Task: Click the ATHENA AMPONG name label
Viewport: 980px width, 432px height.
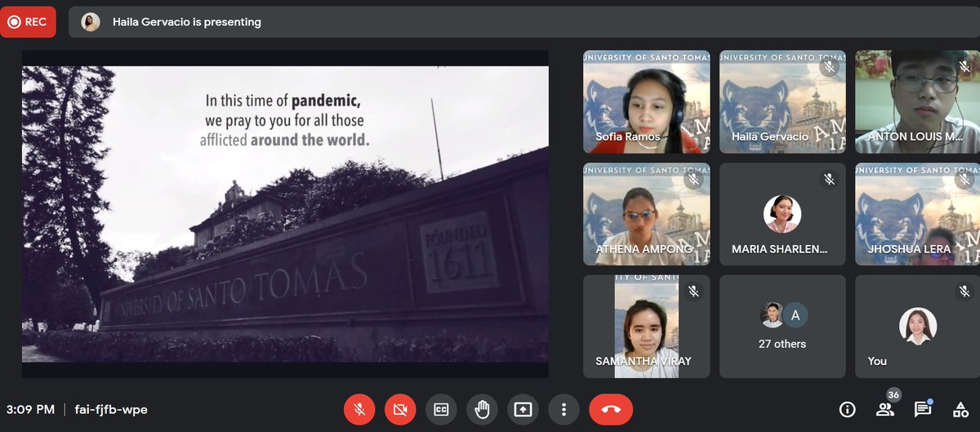Action: pos(644,249)
